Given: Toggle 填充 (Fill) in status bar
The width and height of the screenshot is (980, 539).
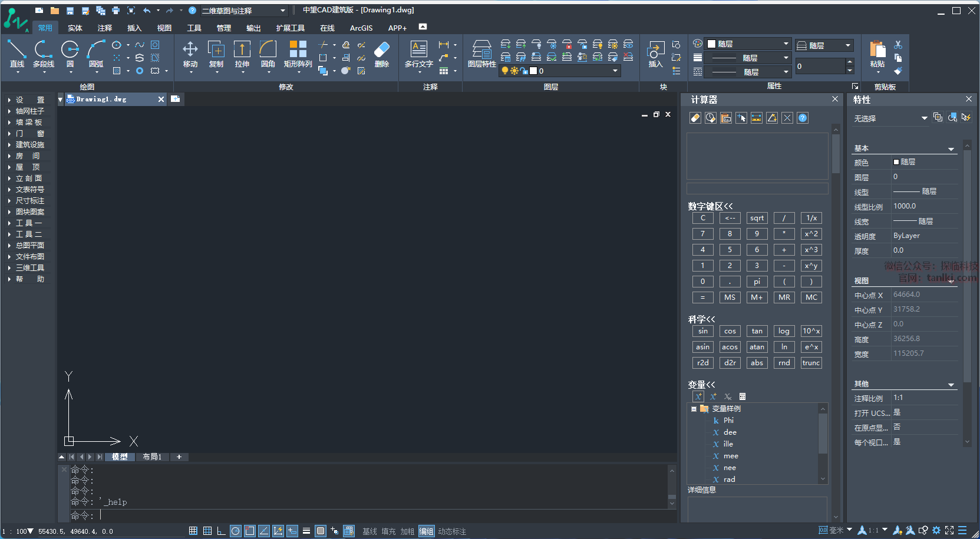Looking at the screenshot, I should pos(388,531).
